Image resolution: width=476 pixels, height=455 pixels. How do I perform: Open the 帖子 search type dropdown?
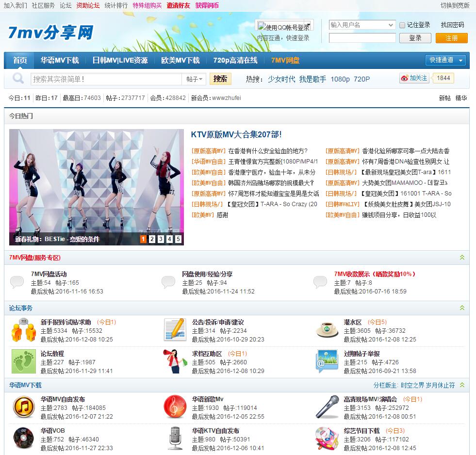194,79
